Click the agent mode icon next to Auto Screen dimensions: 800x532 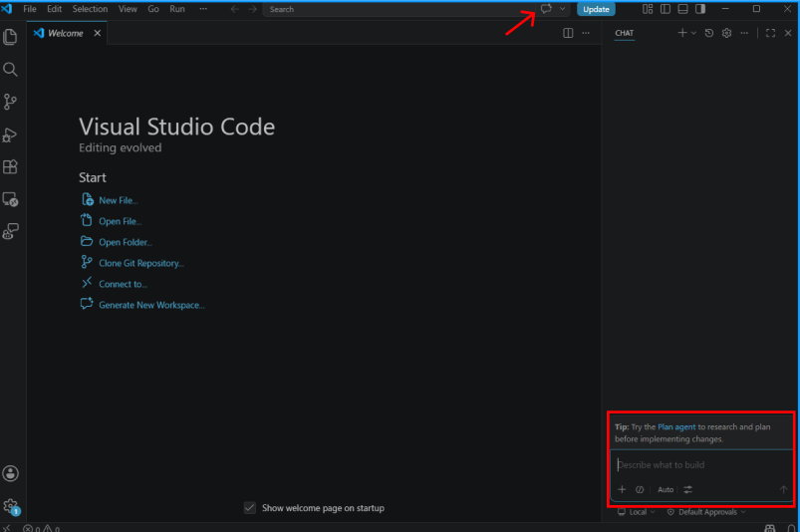pyautogui.click(x=640, y=490)
